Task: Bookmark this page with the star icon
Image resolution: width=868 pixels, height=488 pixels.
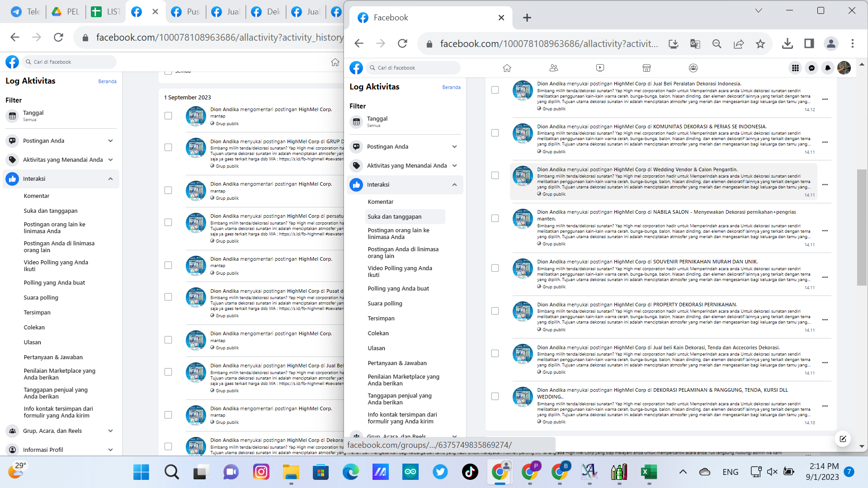Action: click(760, 44)
